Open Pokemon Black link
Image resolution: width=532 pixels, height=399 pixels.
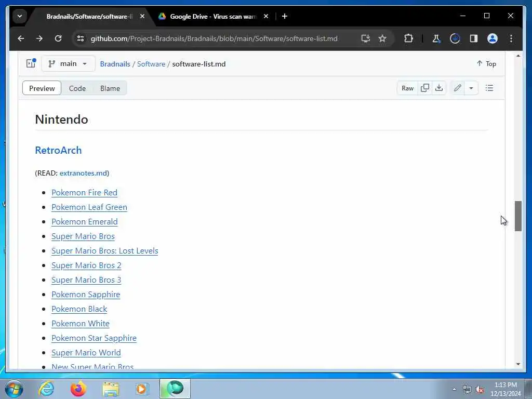pos(79,309)
